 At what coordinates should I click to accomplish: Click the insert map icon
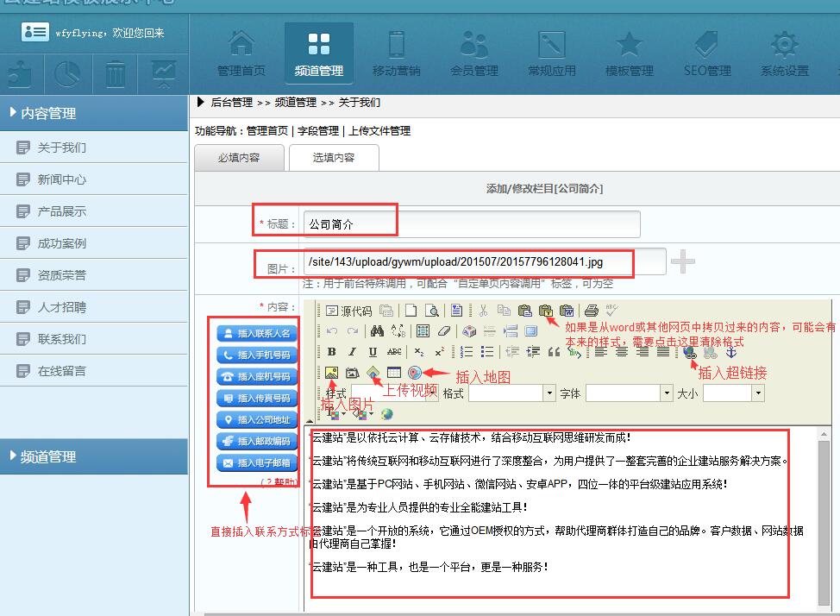(415, 373)
